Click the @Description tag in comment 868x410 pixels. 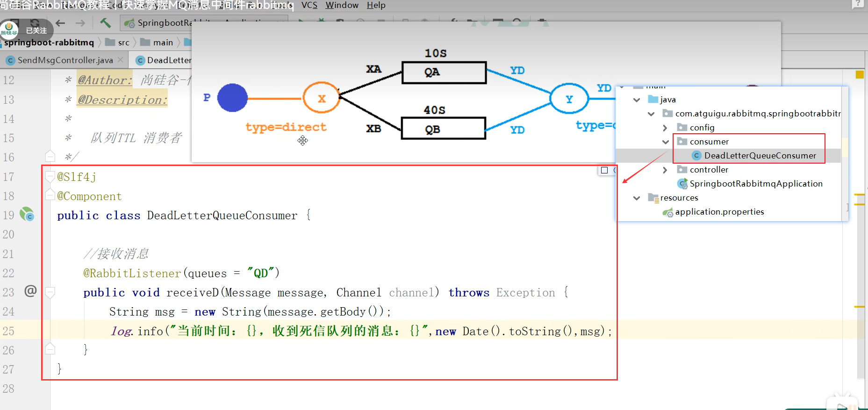[122, 100]
